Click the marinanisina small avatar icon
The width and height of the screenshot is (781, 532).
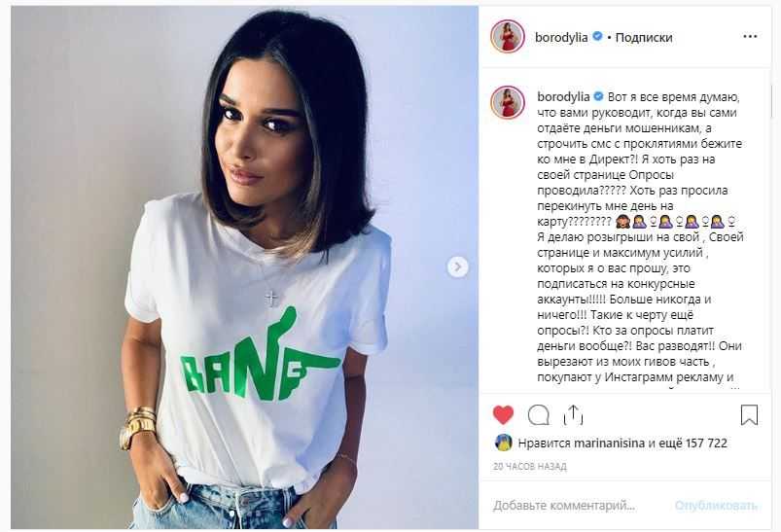pyautogui.click(x=504, y=443)
